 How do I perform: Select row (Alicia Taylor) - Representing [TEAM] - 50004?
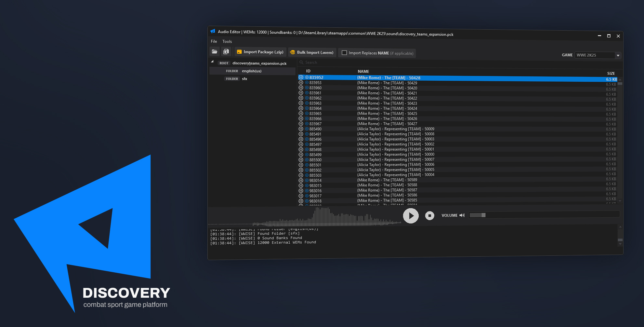[x=458, y=175]
